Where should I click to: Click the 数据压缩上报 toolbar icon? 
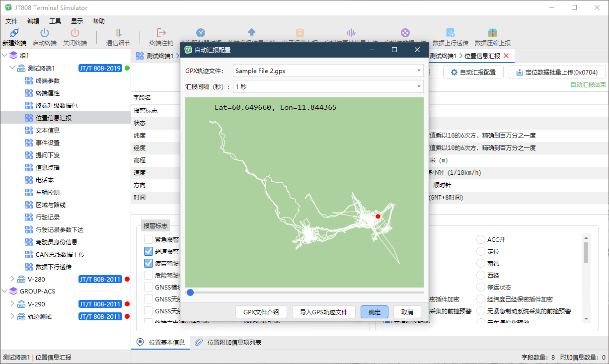[492, 33]
